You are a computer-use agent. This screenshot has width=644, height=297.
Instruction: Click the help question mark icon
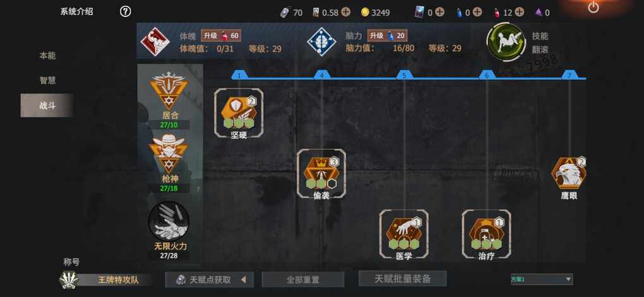125,11
